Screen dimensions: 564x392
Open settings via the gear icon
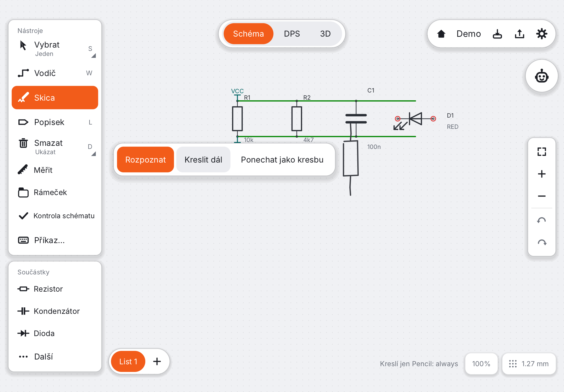click(x=542, y=34)
